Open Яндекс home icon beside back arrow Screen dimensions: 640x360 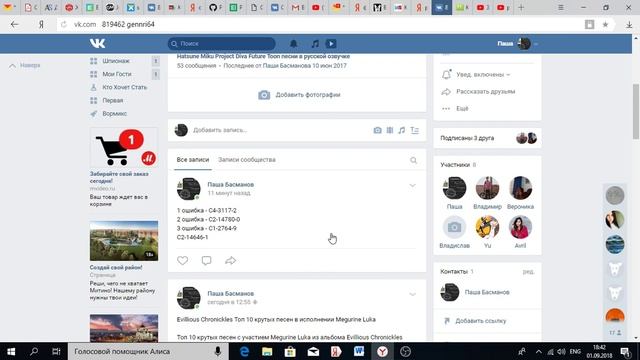tap(41, 24)
